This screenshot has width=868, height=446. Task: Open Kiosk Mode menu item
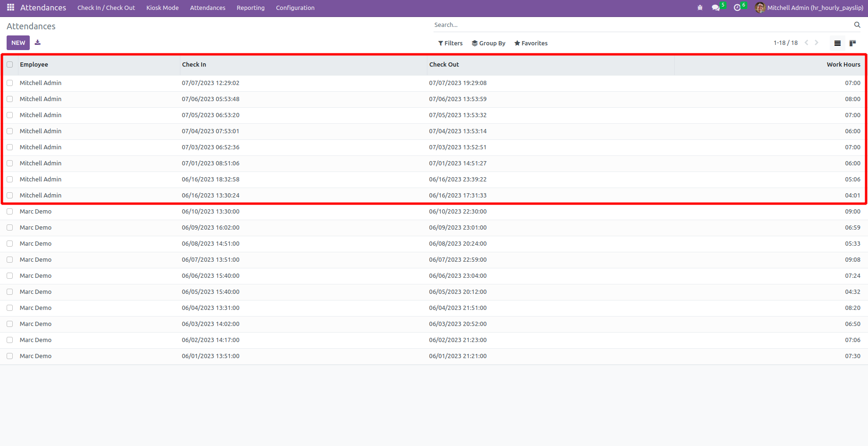point(162,8)
